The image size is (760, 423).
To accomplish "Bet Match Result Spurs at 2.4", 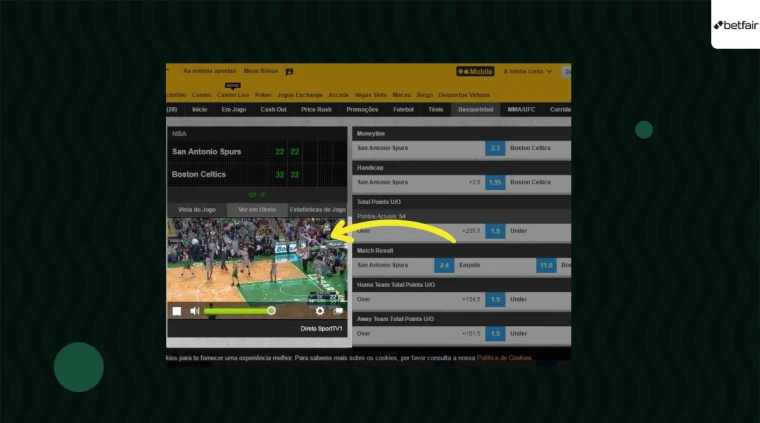I will click(444, 266).
